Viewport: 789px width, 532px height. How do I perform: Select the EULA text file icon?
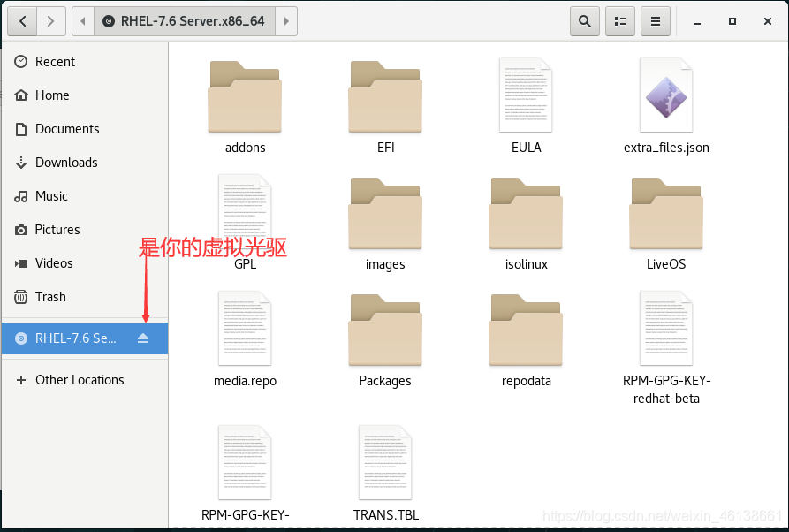click(526, 95)
